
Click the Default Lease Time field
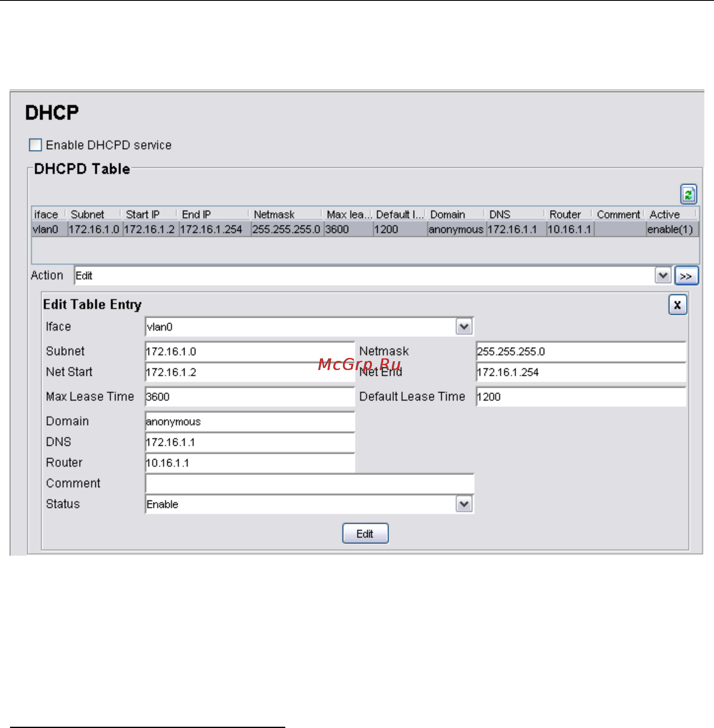coord(581,397)
